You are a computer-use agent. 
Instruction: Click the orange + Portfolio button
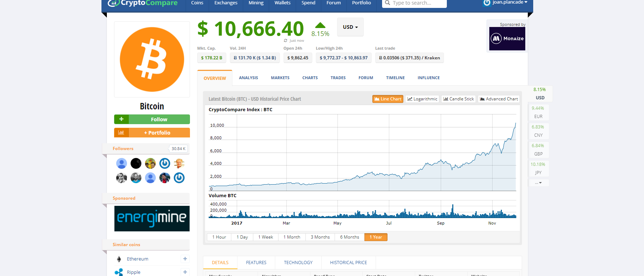coord(152,132)
